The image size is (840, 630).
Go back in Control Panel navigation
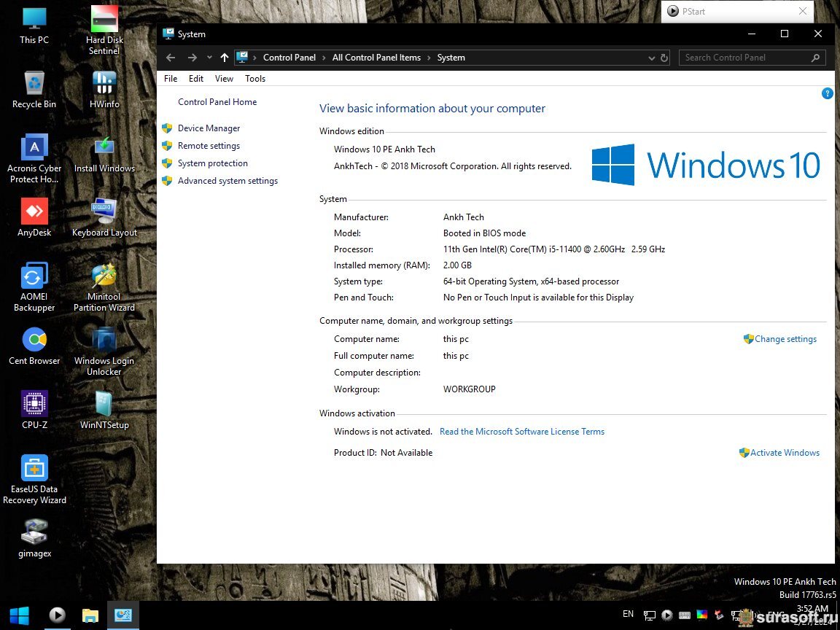[171, 58]
